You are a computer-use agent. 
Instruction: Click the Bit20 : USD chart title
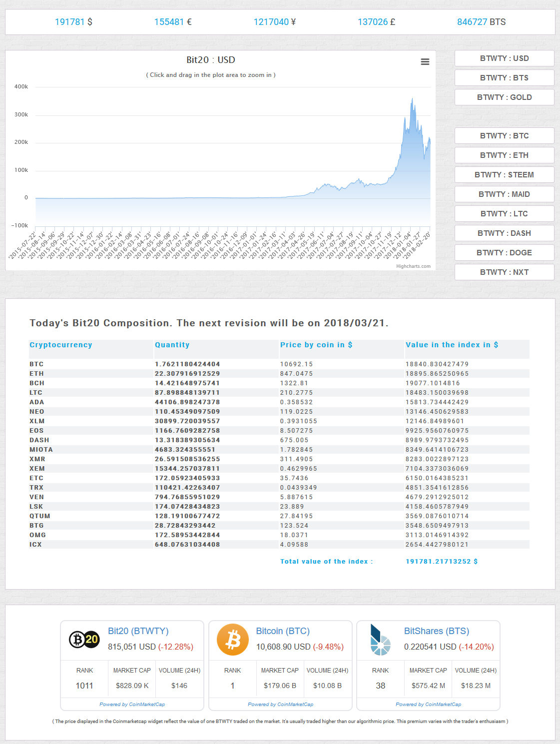coord(211,60)
